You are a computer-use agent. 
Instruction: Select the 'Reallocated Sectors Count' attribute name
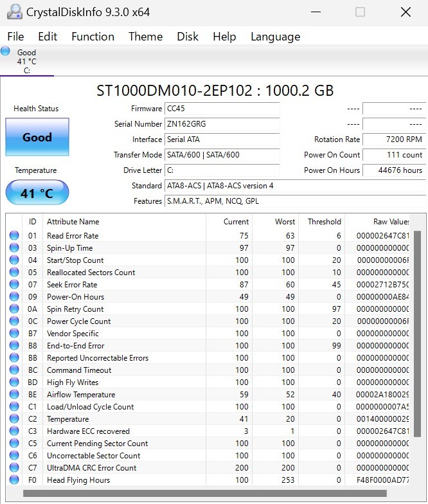pyautogui.click(x=91, y=273)
